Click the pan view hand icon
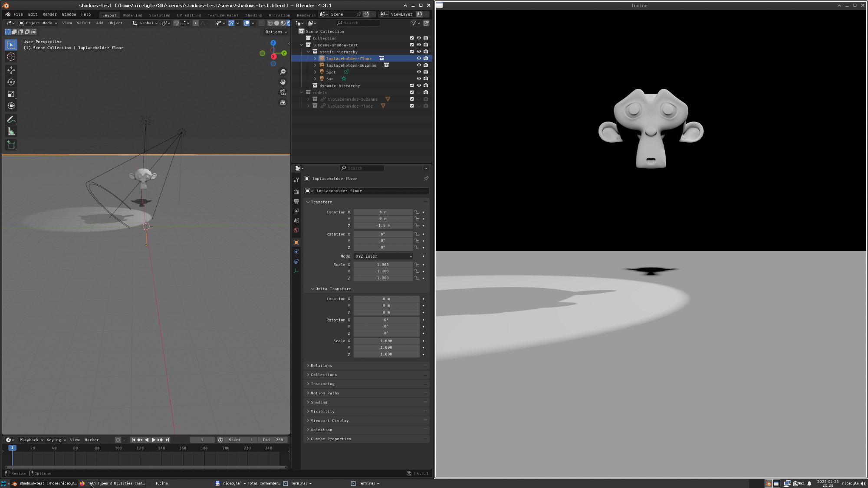Screen dimensions: 868x488 283,82
